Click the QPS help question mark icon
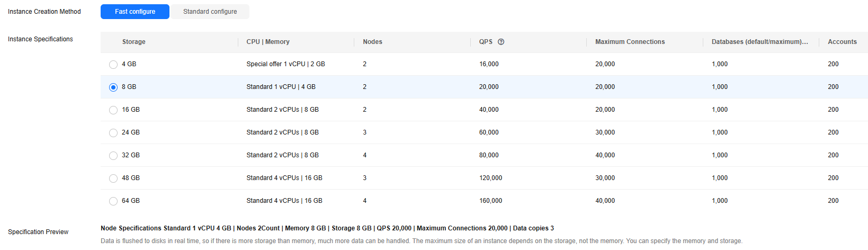The height and width of the screenshot is (250, 868). [x=501, y=42]
